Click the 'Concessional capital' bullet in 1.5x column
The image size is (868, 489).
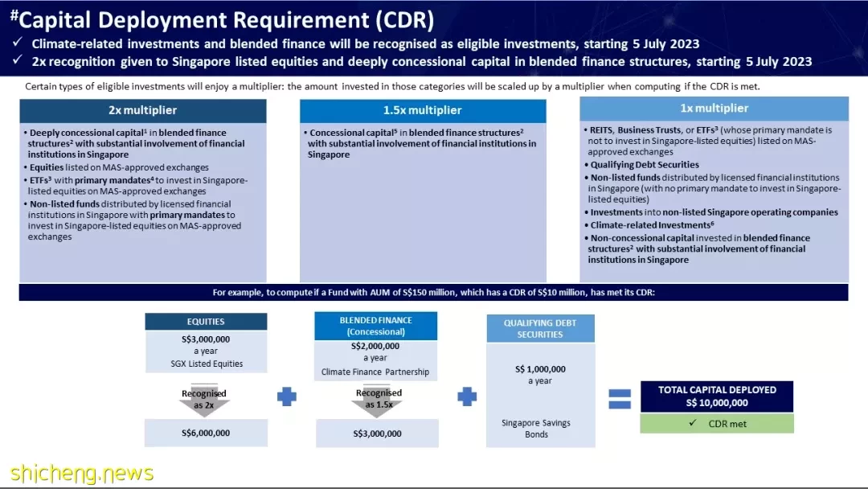point(420,143)
